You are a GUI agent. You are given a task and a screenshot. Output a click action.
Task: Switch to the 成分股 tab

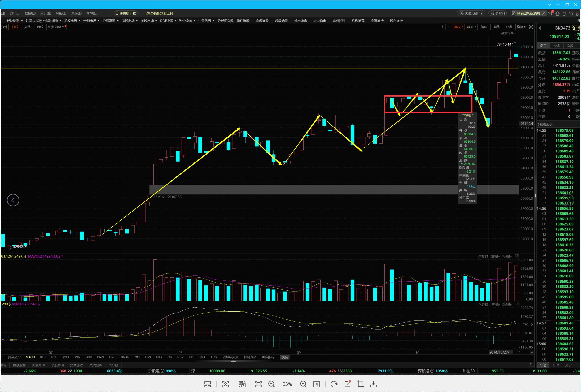point(113,365)
